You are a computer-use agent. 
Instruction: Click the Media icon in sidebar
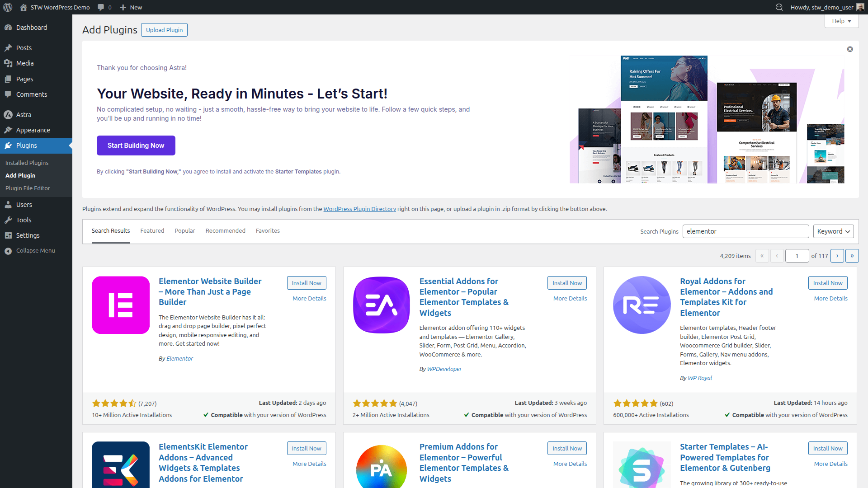(8, 63)
